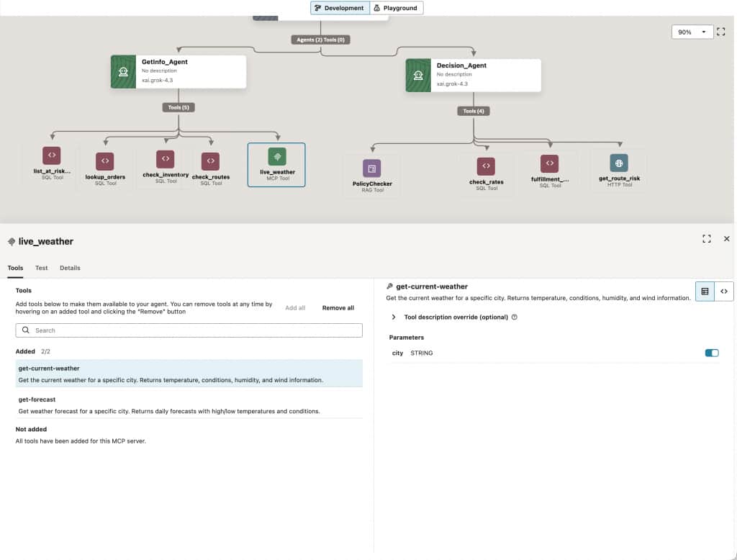This screenshot has height=560, width=737.
Task: Toggle the city parameter switch
Action: (712, 353)
